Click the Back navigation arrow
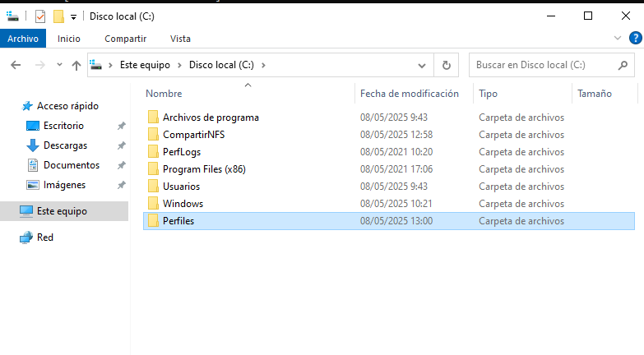This screenshot has width=644, height=355. point(15,65)
